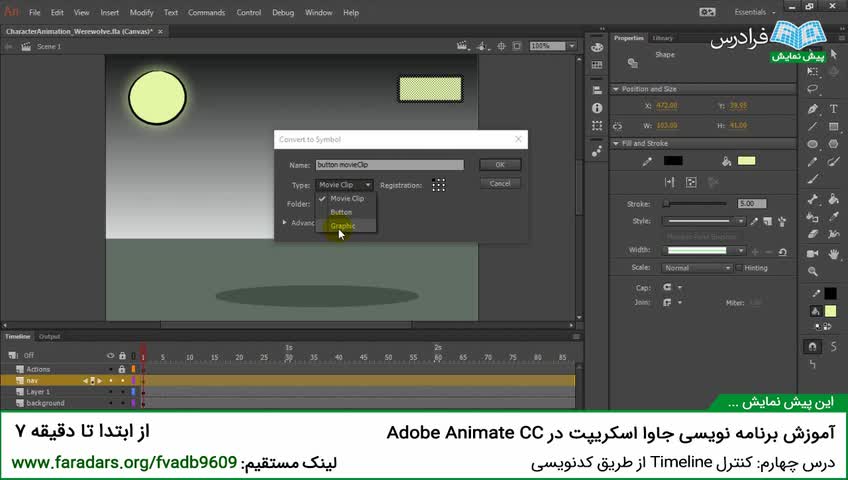Enable the Hinting checkbox
The width and height of the screenshot is (848, 480).
point(739,268)
